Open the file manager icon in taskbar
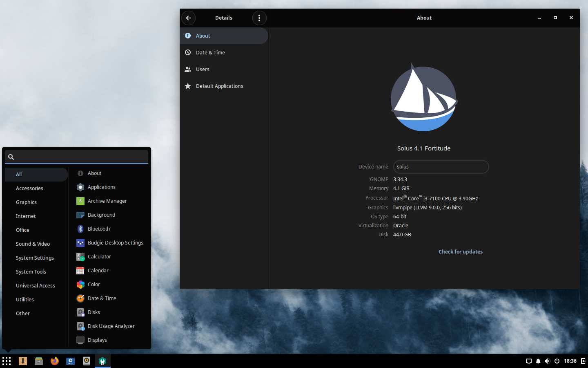 tap(39, 361)
